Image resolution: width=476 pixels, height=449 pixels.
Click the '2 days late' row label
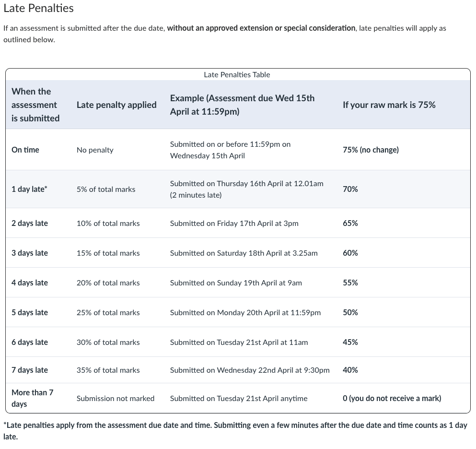30,223
